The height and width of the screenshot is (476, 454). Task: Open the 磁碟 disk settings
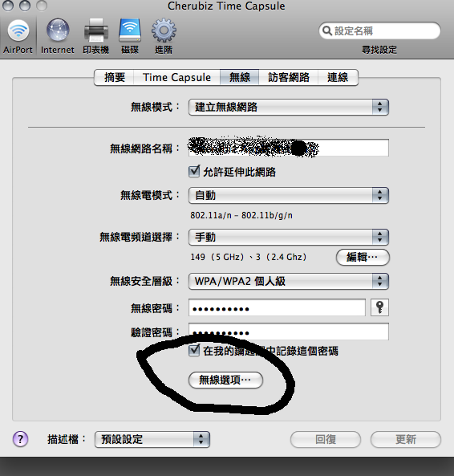[x=130, y=36]
